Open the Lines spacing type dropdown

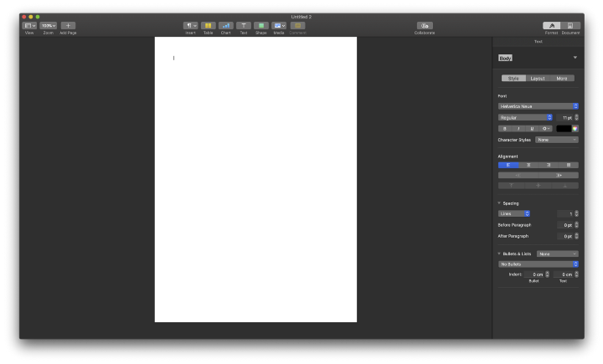pos(514,213)
